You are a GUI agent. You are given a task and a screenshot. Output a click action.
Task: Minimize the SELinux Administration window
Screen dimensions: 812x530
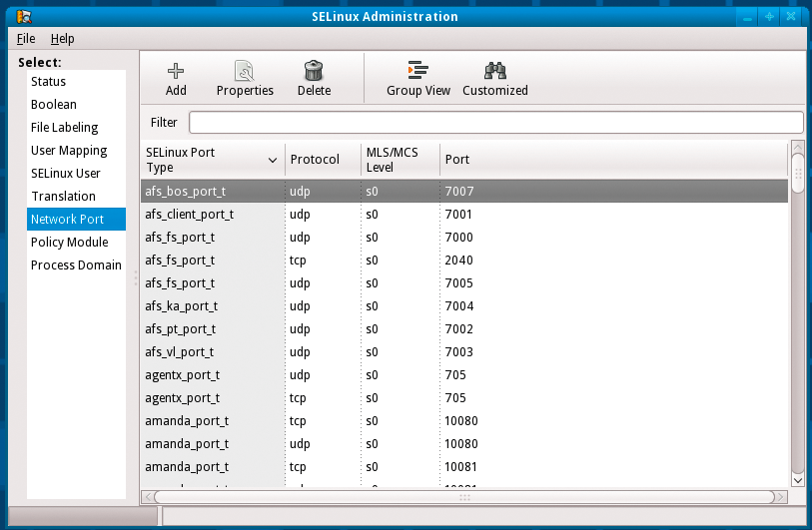747,17
